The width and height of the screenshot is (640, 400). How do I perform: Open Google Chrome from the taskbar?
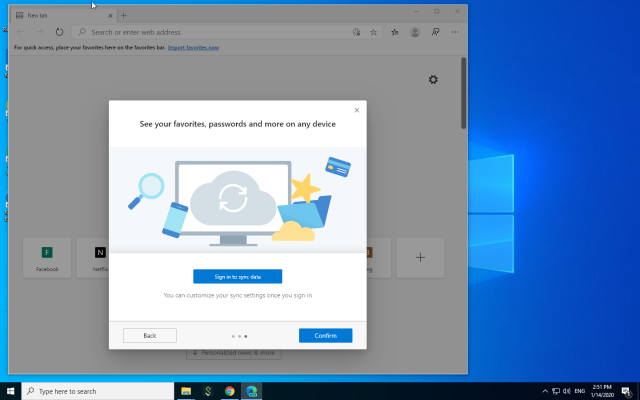pyautogui.click(x=230, y=391)
